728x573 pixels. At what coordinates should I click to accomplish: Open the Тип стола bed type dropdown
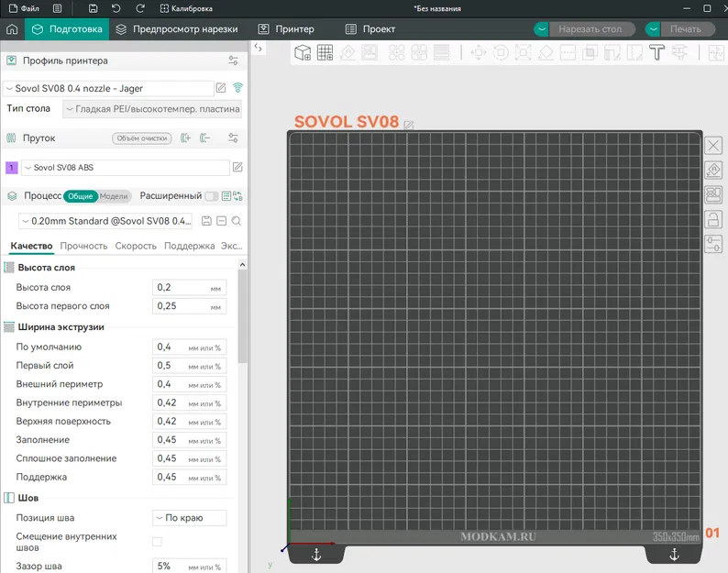[152, 109]
